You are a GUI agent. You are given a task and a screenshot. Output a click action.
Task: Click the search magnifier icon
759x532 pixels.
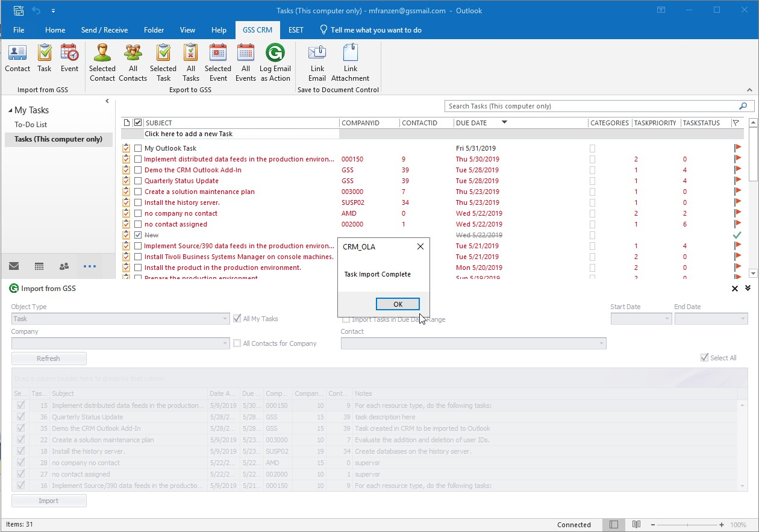[743, 106]
